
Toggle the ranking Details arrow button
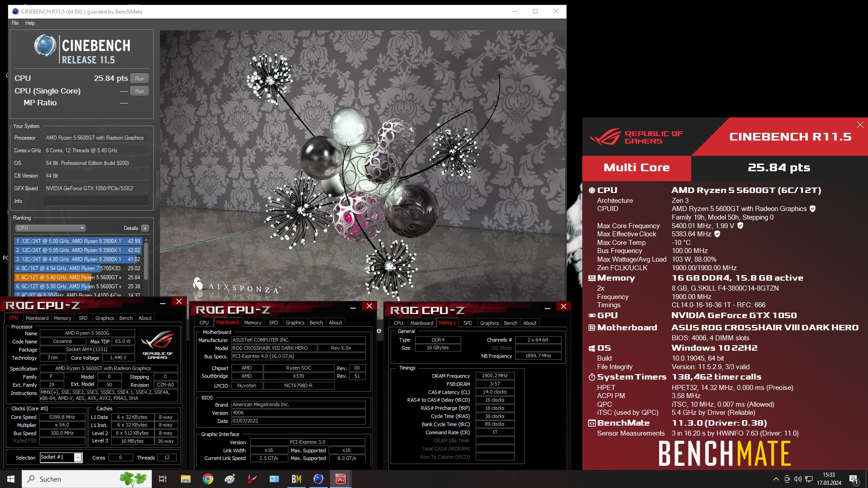coord(145,228)
